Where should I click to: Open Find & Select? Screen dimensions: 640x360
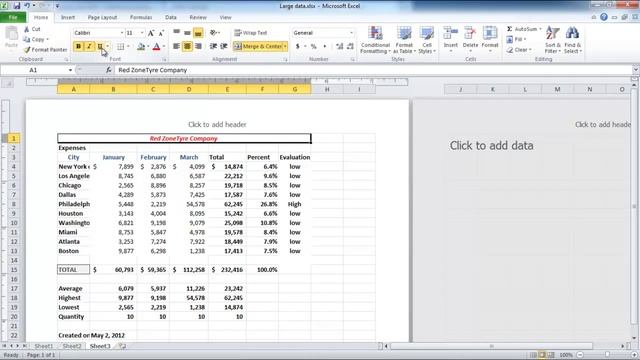click(x=573, y=40)
